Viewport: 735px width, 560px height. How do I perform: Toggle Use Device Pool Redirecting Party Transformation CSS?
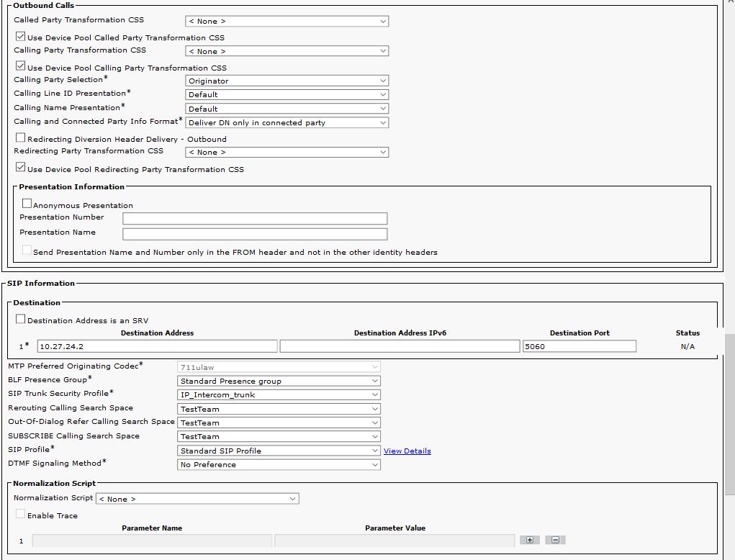click(21, 168)
